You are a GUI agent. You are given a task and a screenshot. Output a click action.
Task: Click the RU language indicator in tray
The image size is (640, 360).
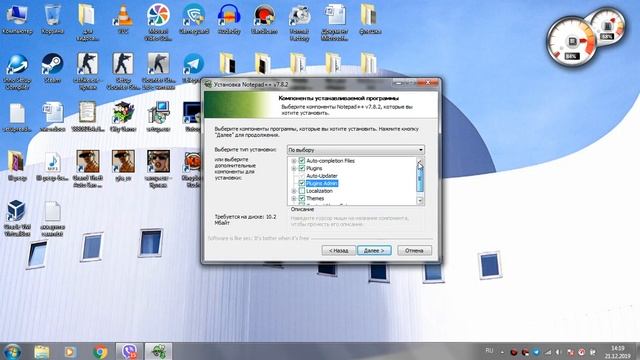[489, 351]
